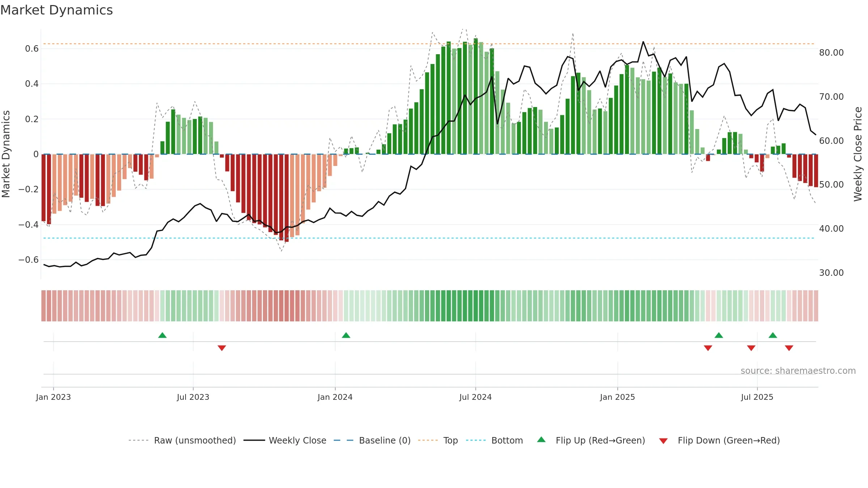Viewport: 868px width, 488px height.
Task: Toggle the Weekly Close legend entry
Action: pos(285,440)
